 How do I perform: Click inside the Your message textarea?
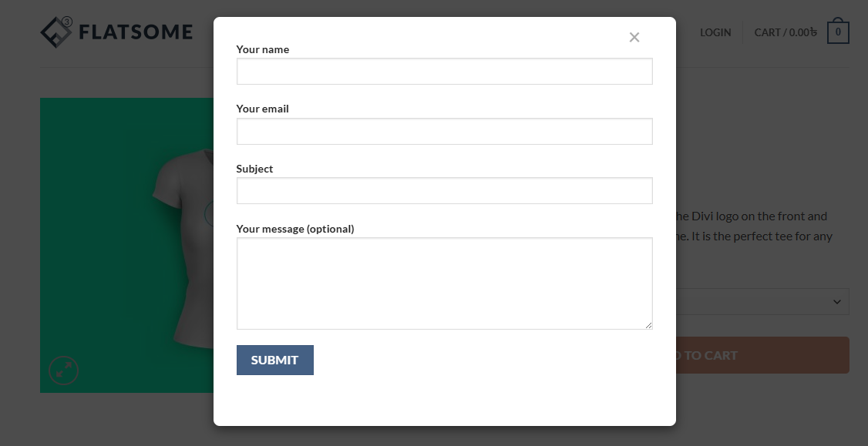tap(444, 283)
